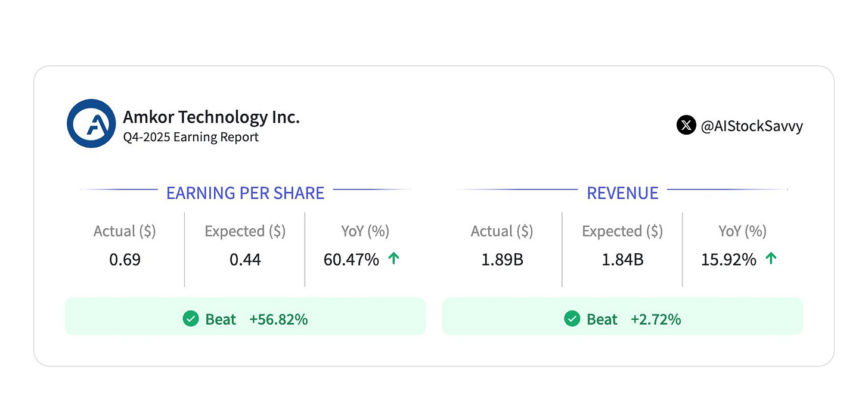Select the Amkor Technology Inc. company title
The width and height of the screenshot is (868, 398).
[211, 117]
